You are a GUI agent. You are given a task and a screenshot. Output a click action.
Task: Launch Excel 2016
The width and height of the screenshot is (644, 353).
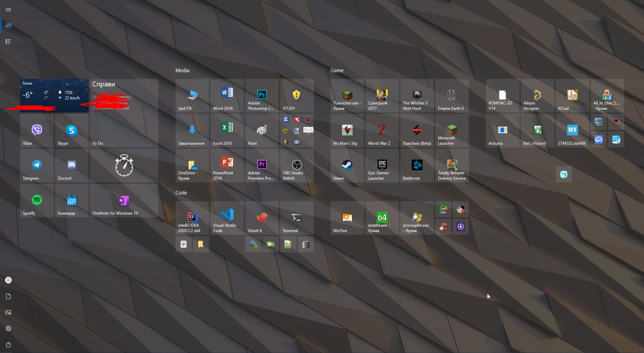[227, 131]
